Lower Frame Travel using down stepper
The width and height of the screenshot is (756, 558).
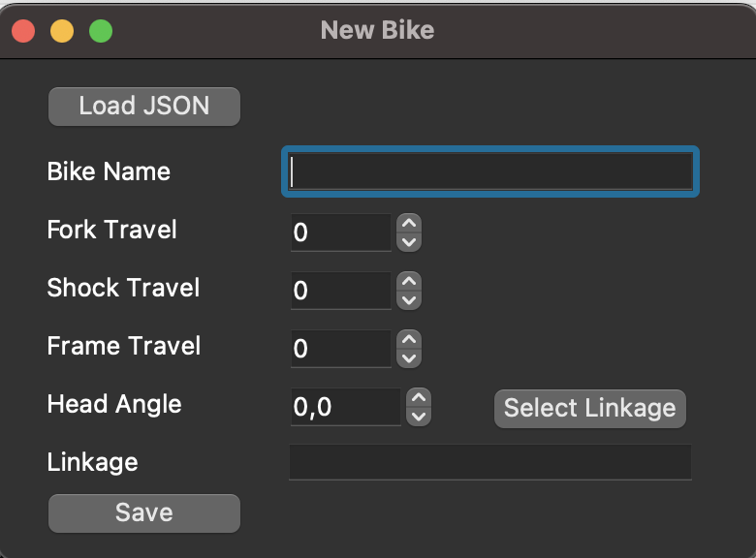(x=410, y=357)
